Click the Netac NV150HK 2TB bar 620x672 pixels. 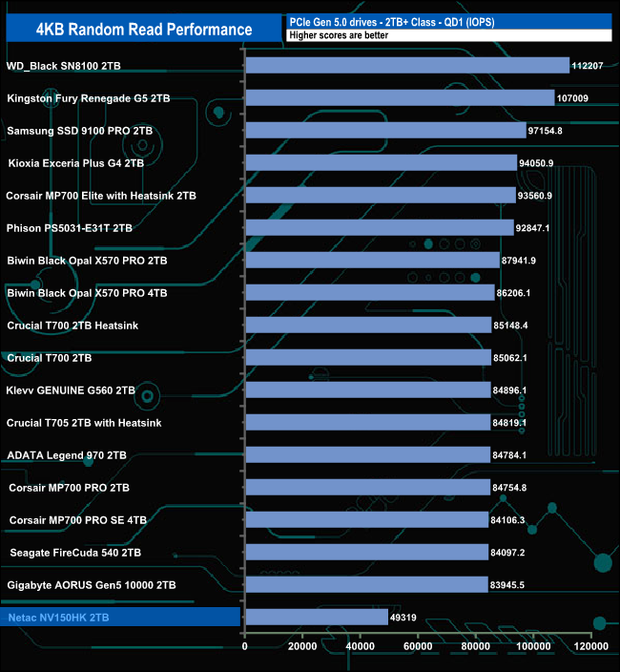(x=317, y=618)
